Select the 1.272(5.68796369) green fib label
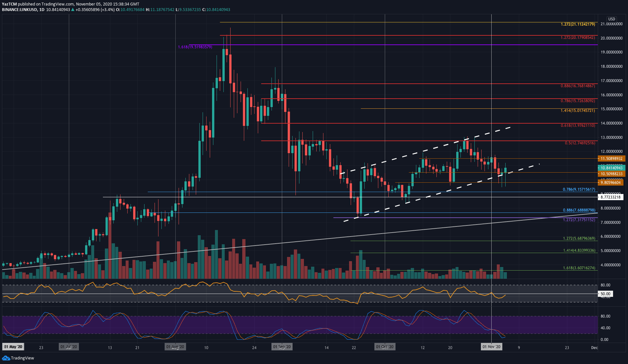628x364 pixels. coord(579,238)
